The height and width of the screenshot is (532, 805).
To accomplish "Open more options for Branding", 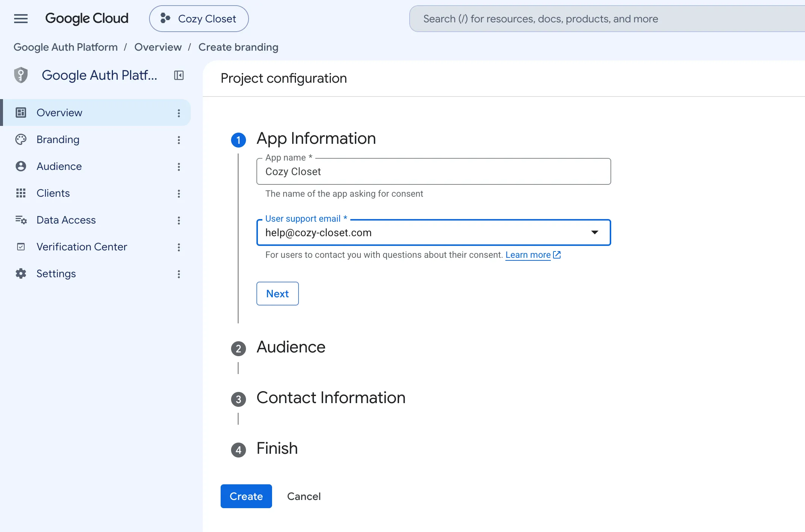I will [x=179, y=140].
